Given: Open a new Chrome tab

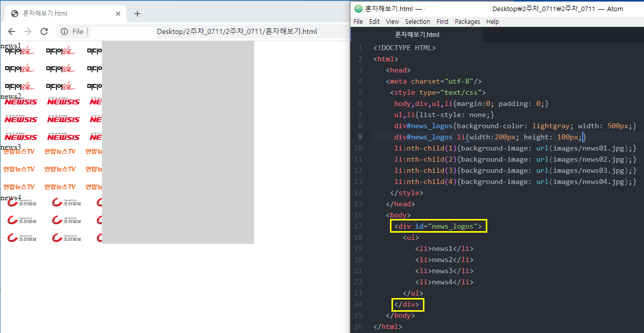Looking at the screenshot, I should [x=137, y=14].
